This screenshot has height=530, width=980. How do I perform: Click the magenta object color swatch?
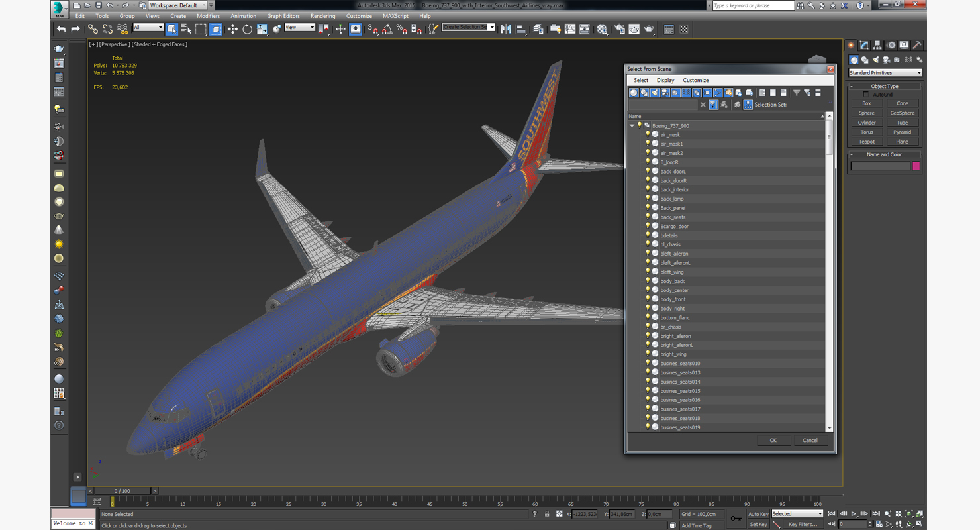[x=916, y=166]
